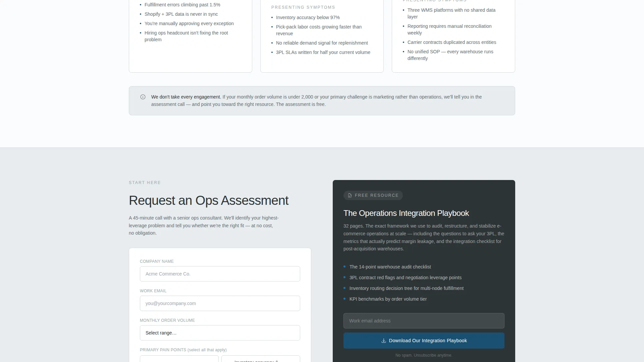
Task: Click the 'COMPANY NAME' field label
Action: (x=157, y=261)
